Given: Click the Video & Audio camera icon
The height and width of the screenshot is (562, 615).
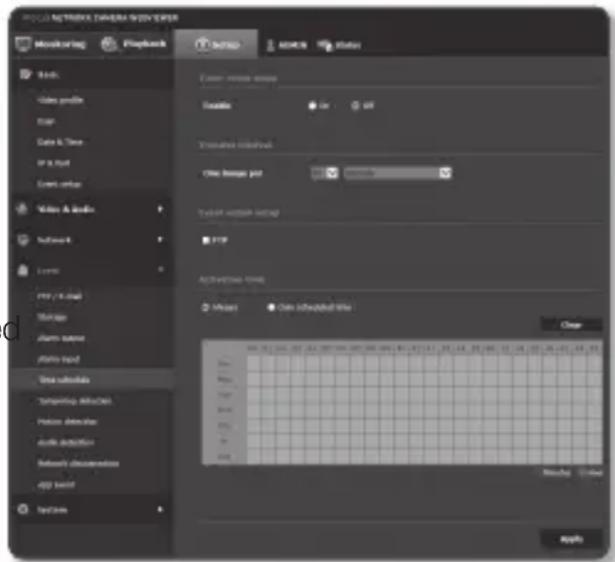Looking at the screenshot, I should coord(22,209).
